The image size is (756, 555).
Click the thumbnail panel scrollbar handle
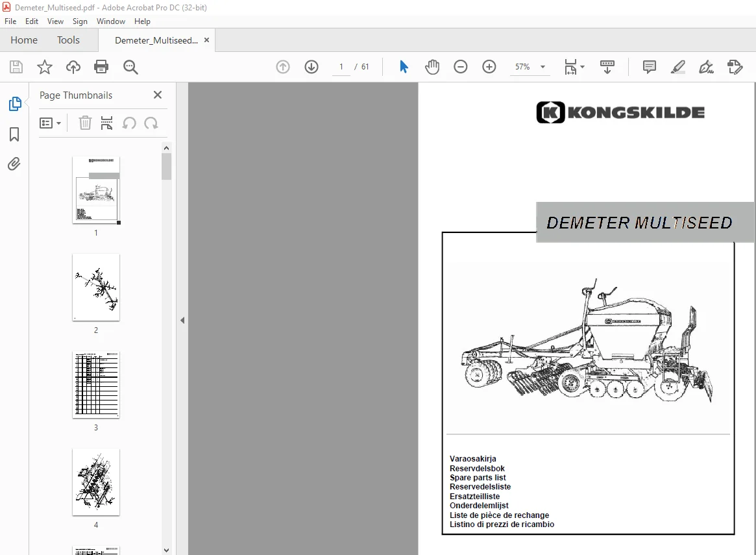coord(166,166)
